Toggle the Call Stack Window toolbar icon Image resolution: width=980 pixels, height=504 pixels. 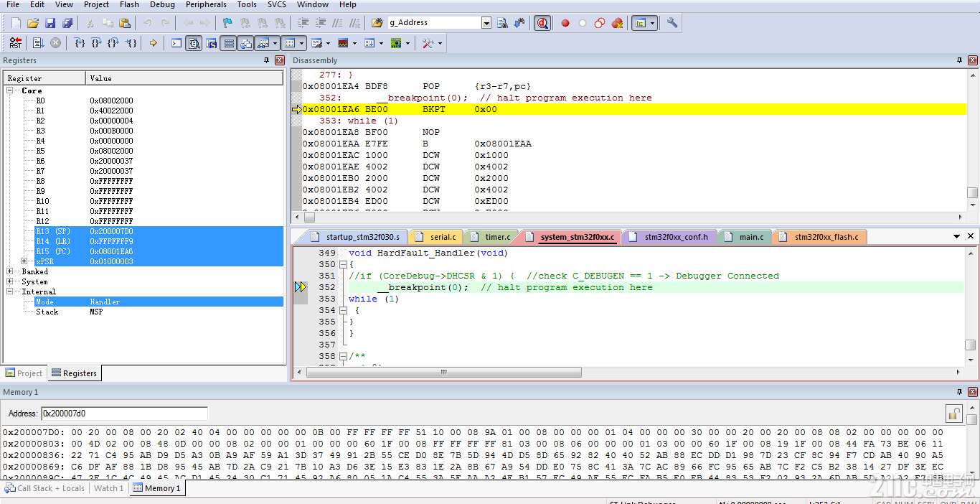click(245, 43)
